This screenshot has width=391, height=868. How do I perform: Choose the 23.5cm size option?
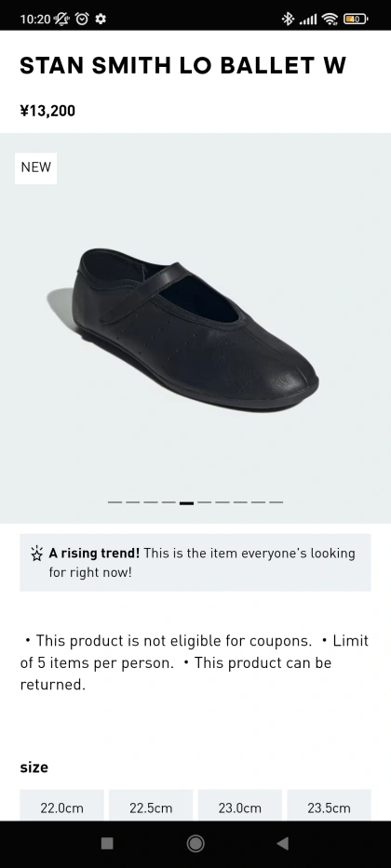point(329,806)
